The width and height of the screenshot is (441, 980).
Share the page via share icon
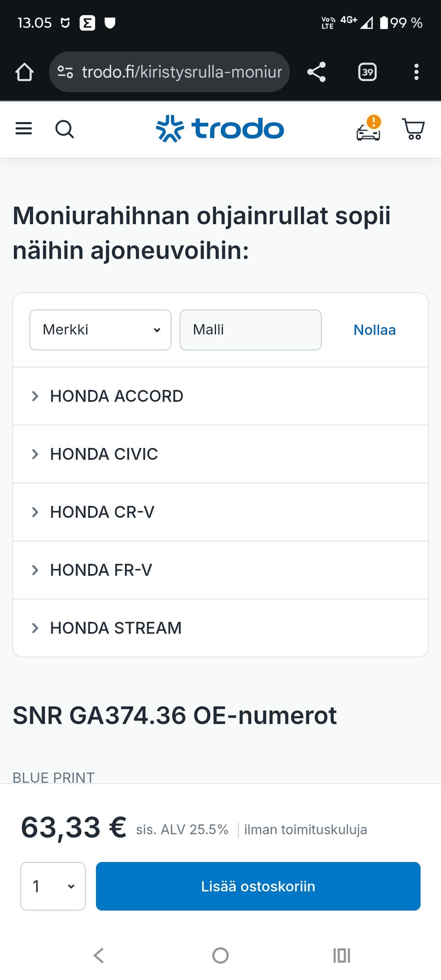point(317,72)
